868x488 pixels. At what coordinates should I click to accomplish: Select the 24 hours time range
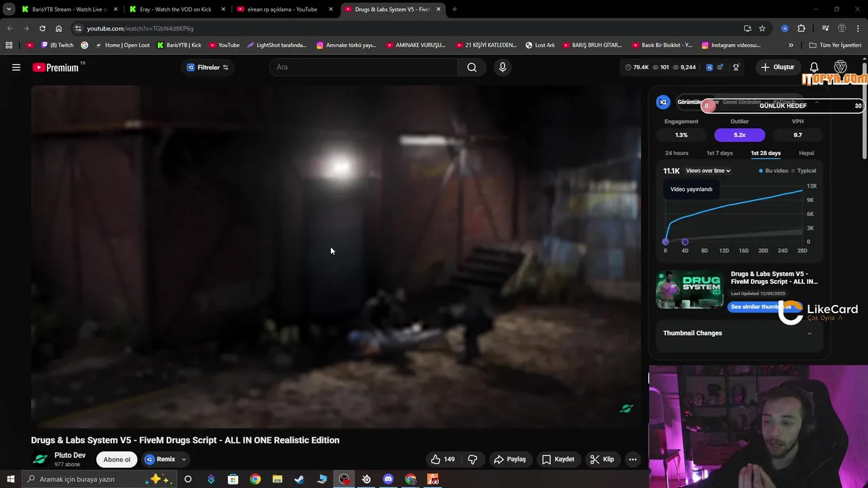tap(677, 153)
